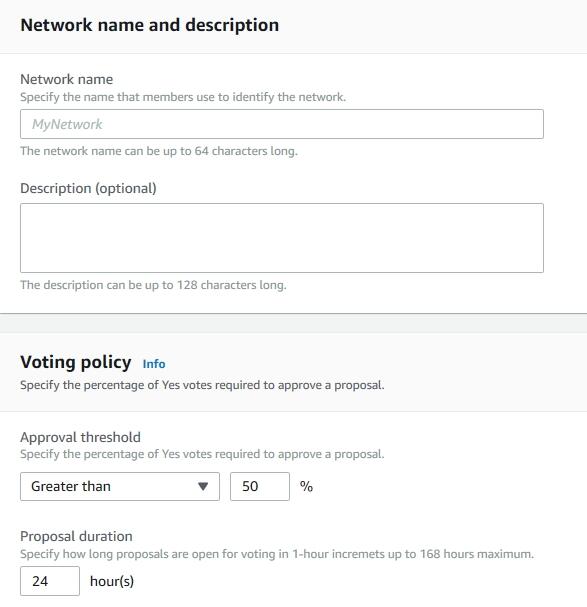Click the dropdown triangle arrow icon
This screenshot has width=587, height=607.
tap(203, 486)
